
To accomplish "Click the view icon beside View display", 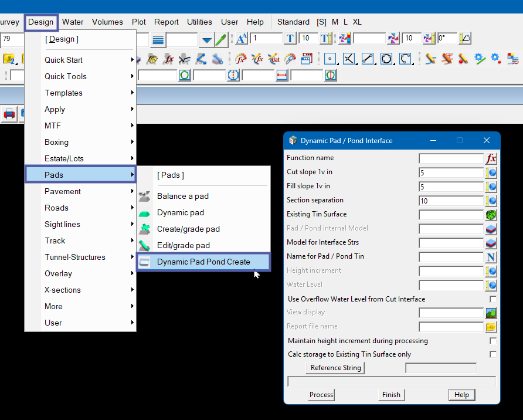I will tap(491, 313).
